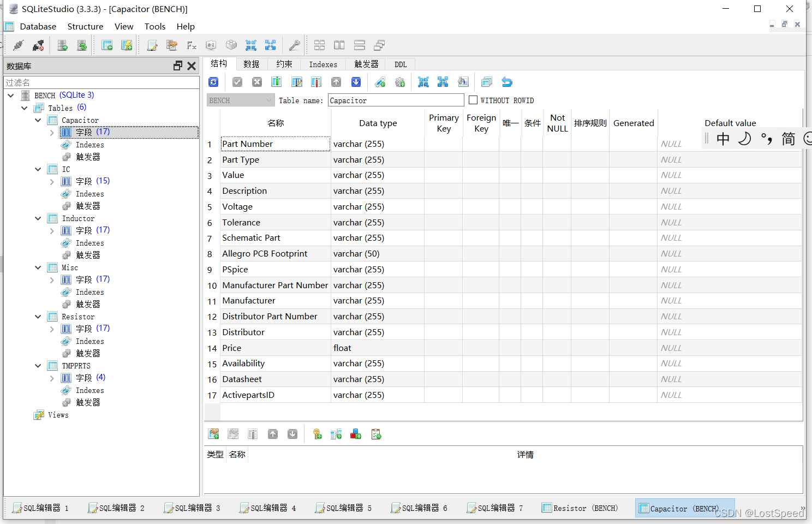812x524 pixels.
Task: Open the Structure menu
Action: tap(85, 26)
